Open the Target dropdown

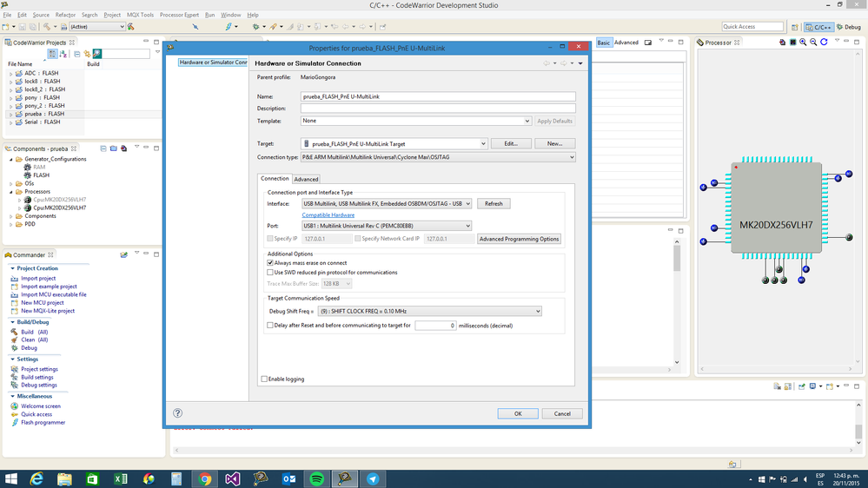(x=483, y=144)
